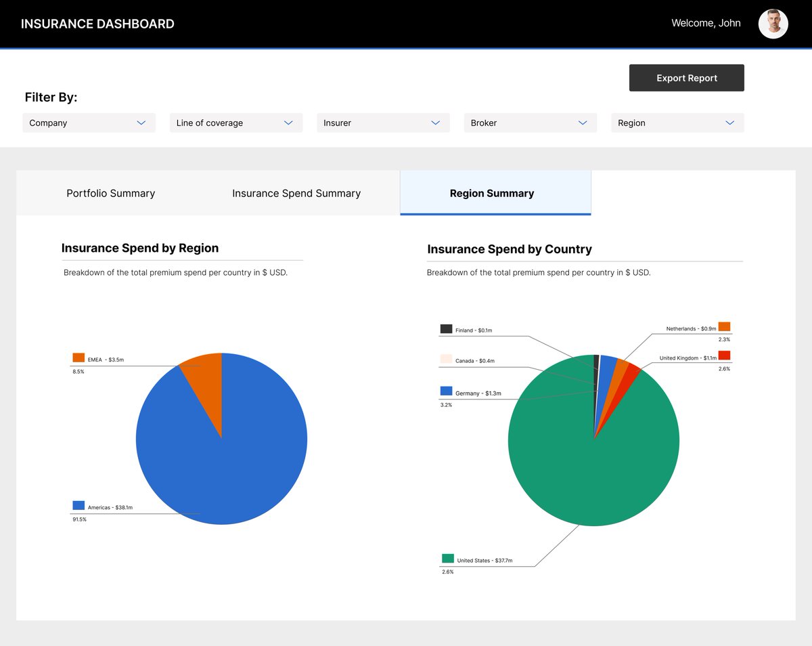Expand the Insurer filter dropdown

pos(383,123)
